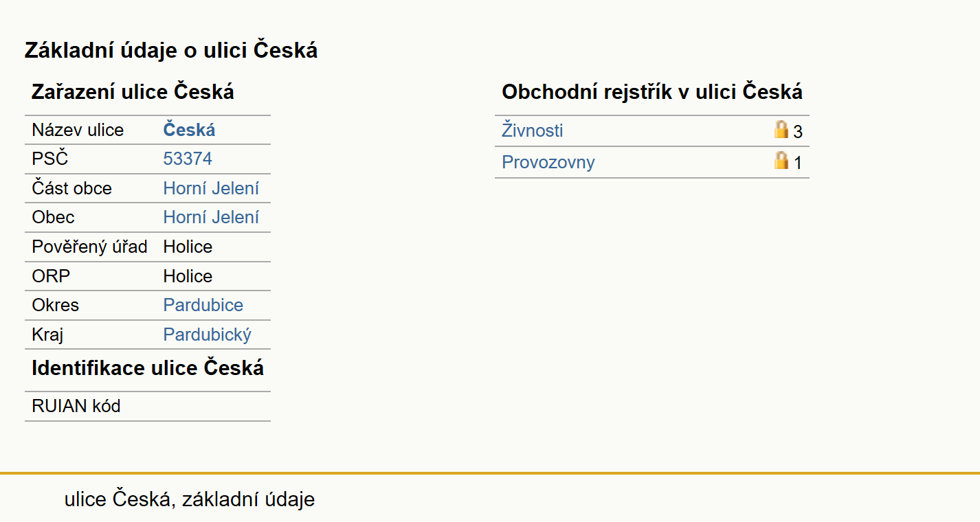
Task: Open the Živnosti register link
Action: click(533, 130)
